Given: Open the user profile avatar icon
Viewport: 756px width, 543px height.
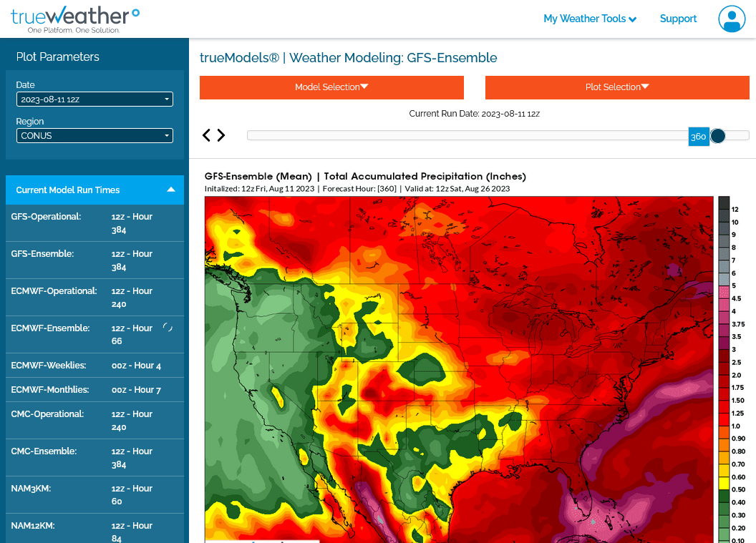Looking at the screenshot, I should coord(732,19).
